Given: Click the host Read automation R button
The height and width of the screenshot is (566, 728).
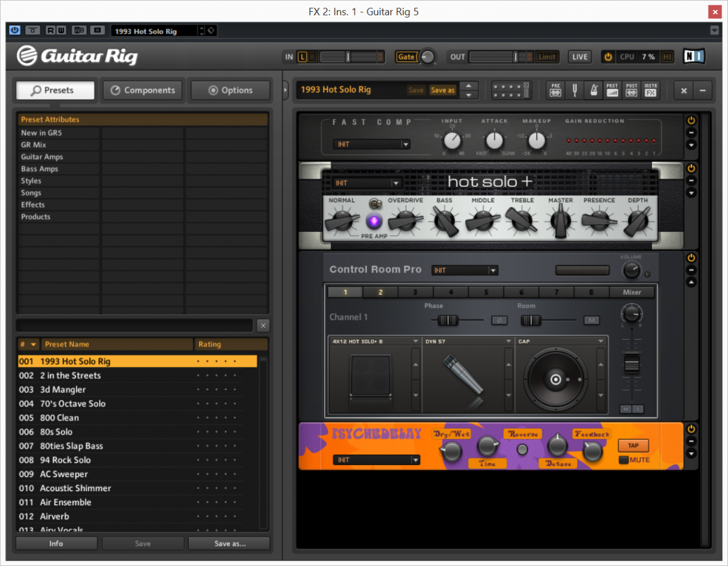Looking at the screenshot, I should click(x=50, y=30).
